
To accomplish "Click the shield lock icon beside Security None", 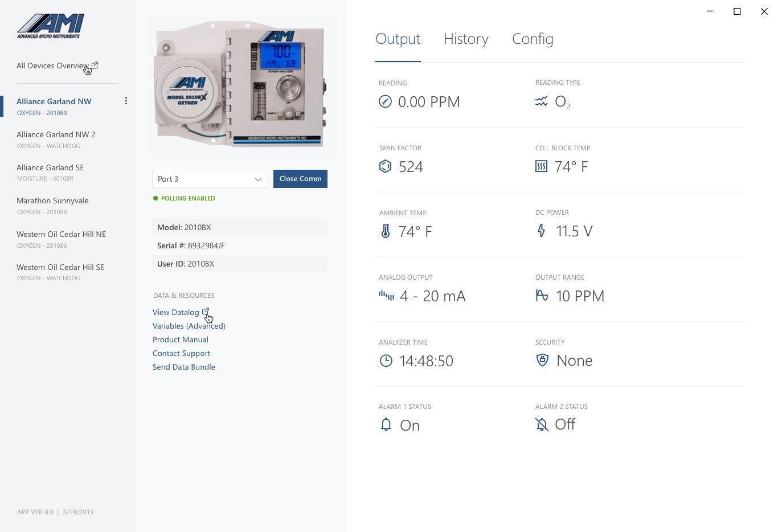I will point(542,360).
